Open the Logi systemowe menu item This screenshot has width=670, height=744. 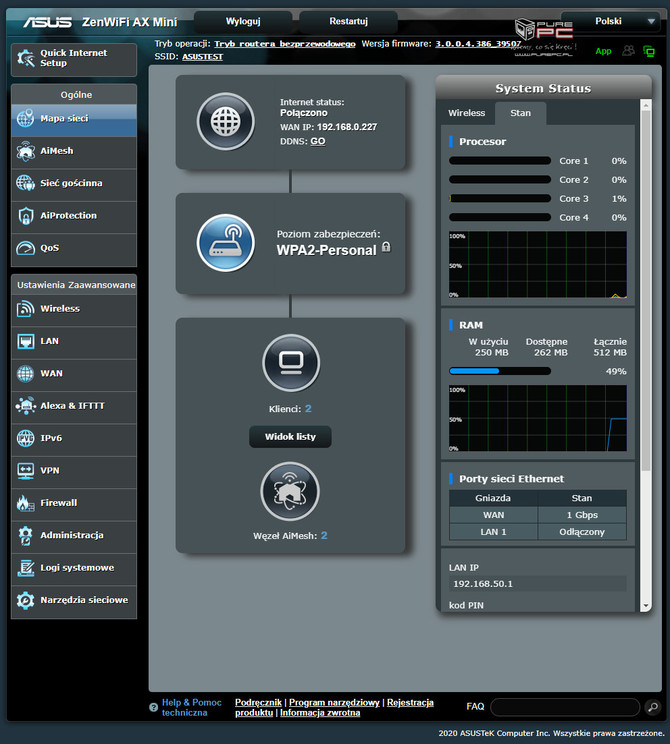(74, 568)
